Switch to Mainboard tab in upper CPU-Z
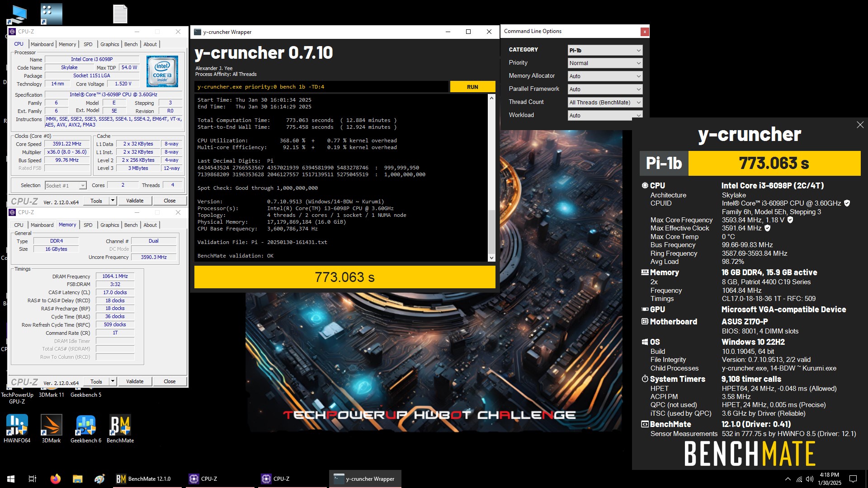 click(42, 44)
